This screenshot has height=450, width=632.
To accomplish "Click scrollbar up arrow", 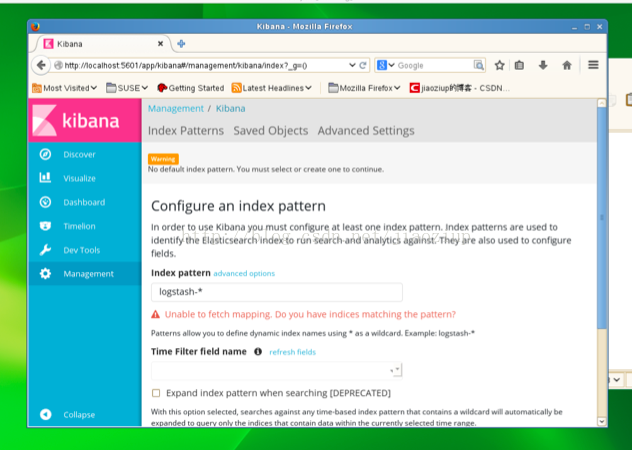I will point(602,103).
